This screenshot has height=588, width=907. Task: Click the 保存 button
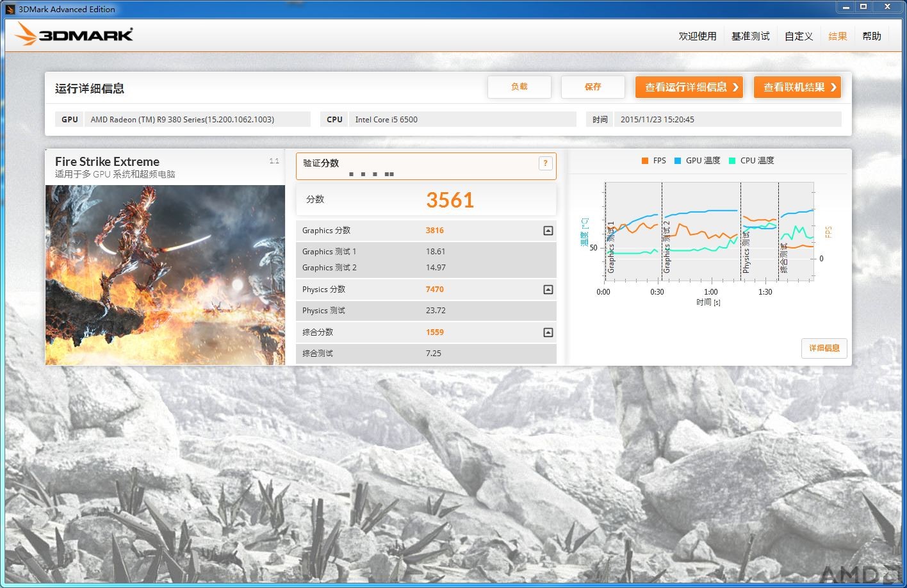tap(593, 87)
